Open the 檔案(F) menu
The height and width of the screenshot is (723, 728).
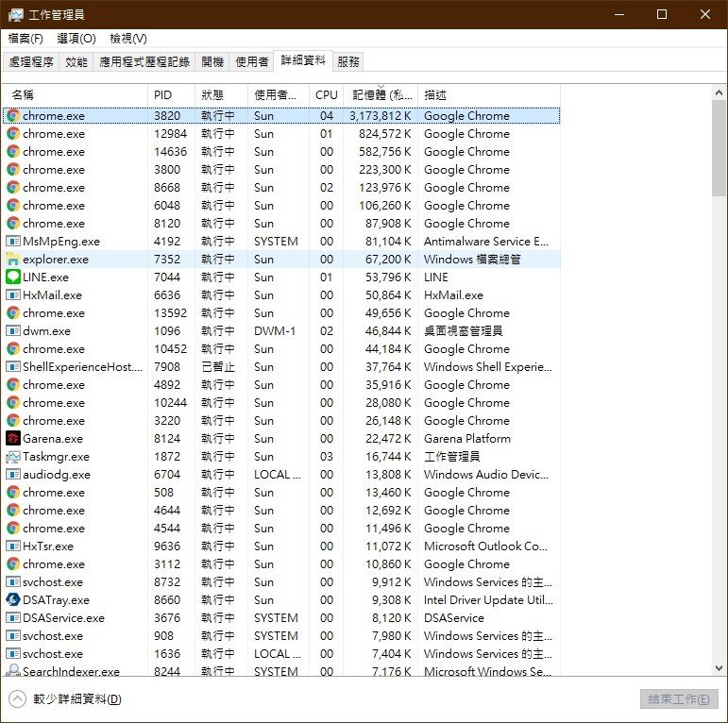point(25,39)
